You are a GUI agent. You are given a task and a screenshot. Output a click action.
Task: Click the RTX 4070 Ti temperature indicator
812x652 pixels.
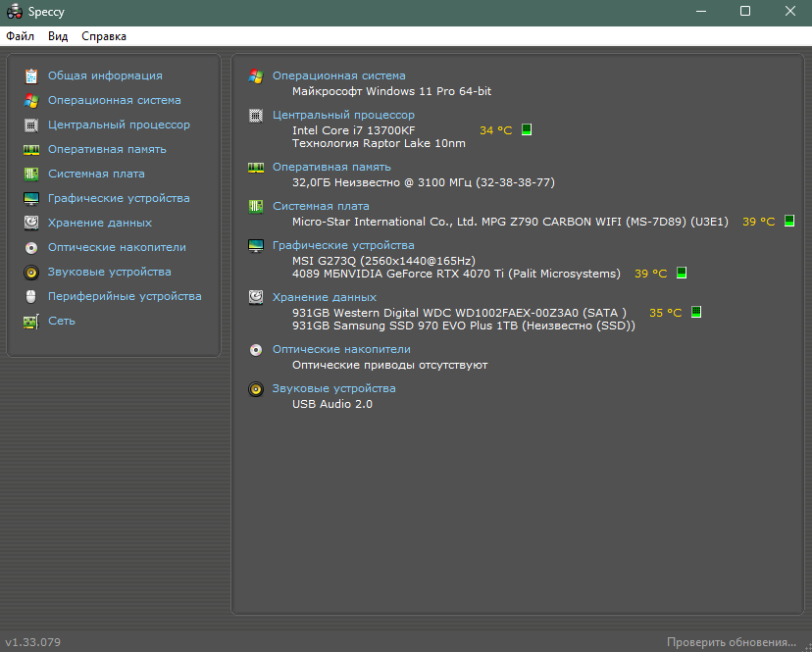pyautogui.click(x=682, y=273)
